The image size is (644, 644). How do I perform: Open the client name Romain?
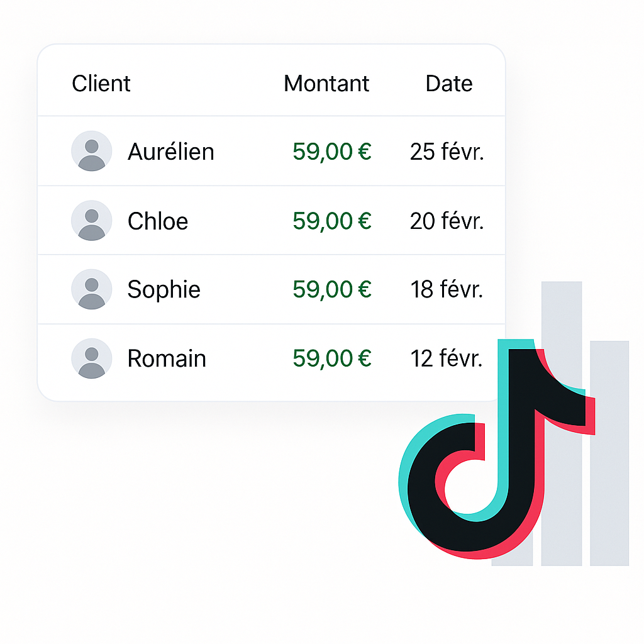click(167, 358)
